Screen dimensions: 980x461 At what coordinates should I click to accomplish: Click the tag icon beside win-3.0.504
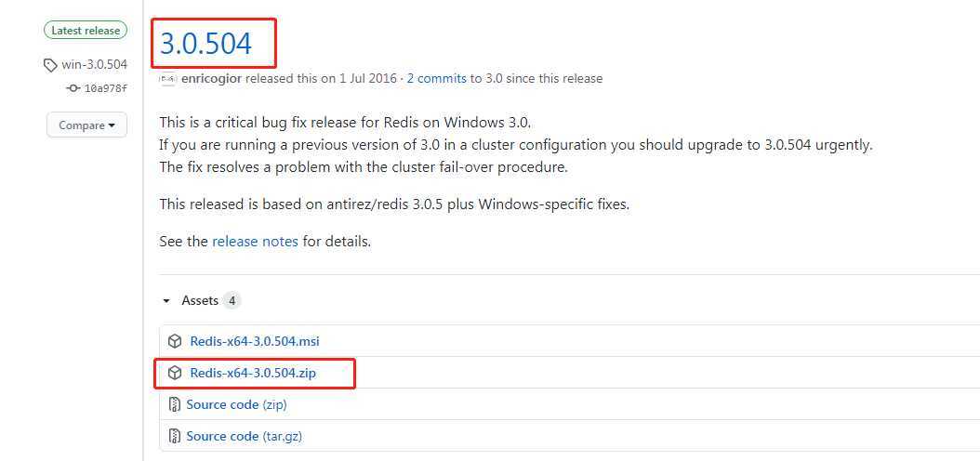coord(50,65)
